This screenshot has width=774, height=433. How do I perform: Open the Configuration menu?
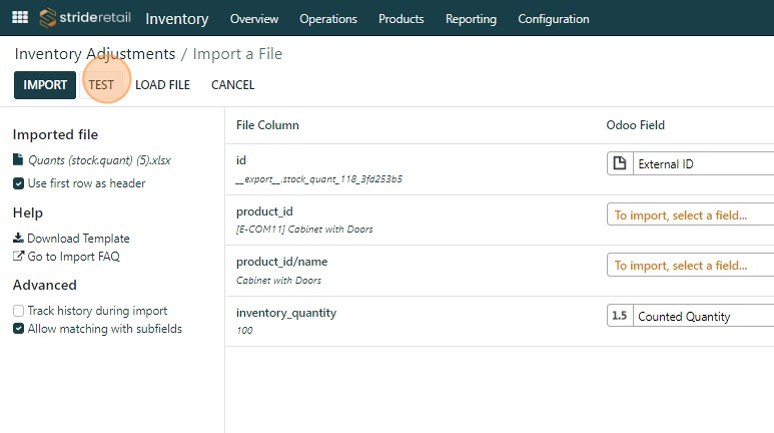tap(551, 19)
